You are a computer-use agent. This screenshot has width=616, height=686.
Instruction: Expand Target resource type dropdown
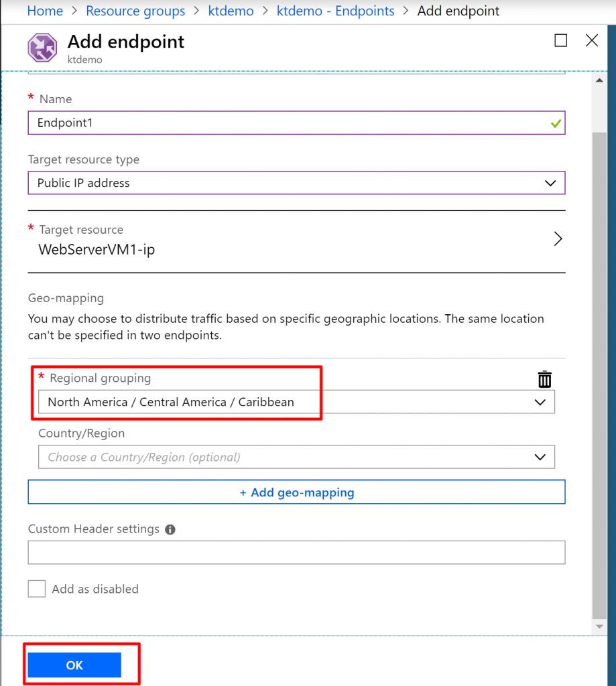[296, 183]
